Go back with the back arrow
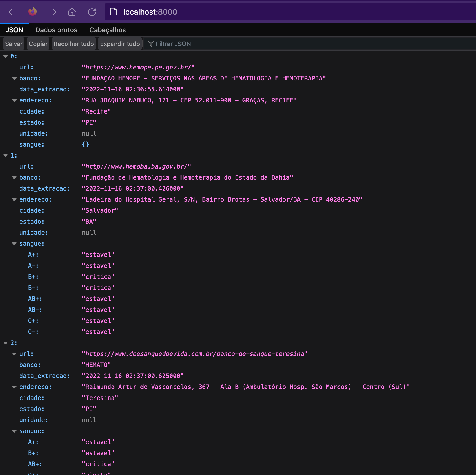 13,12
